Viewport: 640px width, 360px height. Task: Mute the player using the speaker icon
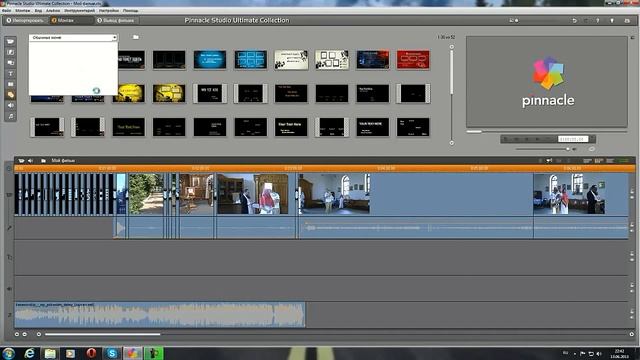click(574, 149)
